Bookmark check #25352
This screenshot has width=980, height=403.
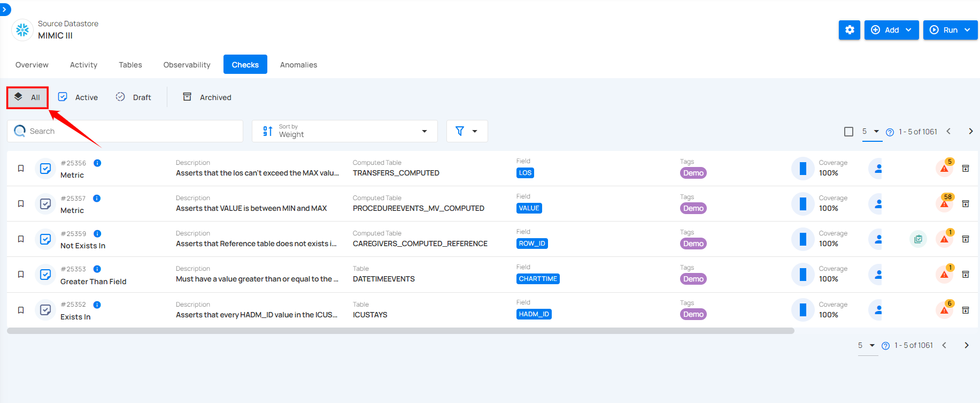21,310
